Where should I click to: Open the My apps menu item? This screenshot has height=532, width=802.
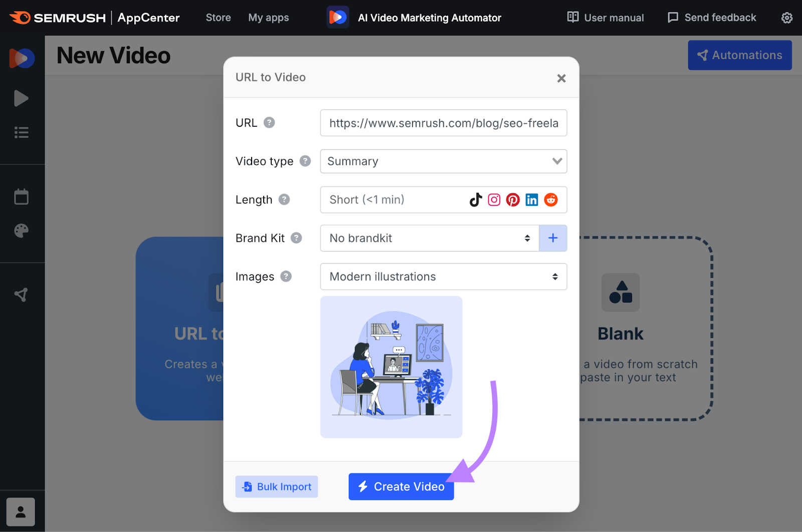point(268,18)
